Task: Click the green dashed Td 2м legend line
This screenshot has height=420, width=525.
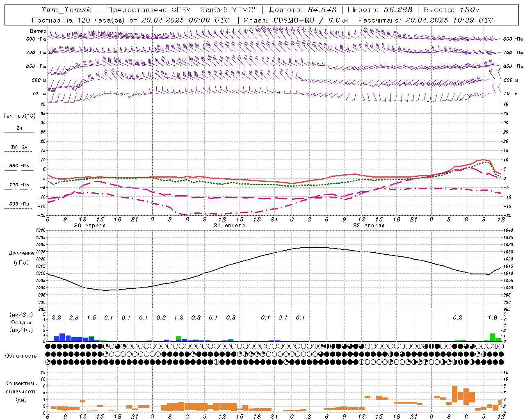Action: point(18,152)
